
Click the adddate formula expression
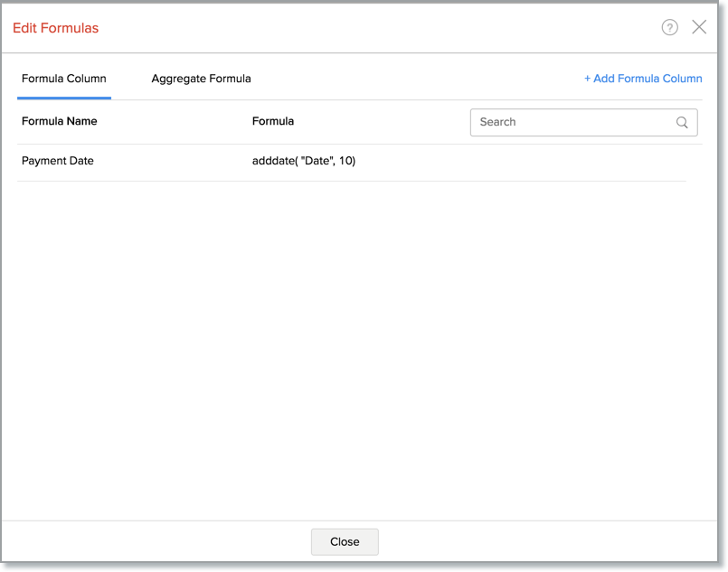[x=304, y=161]
